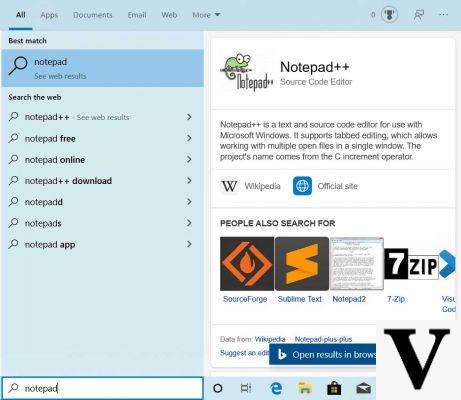
Task: Launch Microsoft Edge from the taskbar
Action: tap(276, 388)
